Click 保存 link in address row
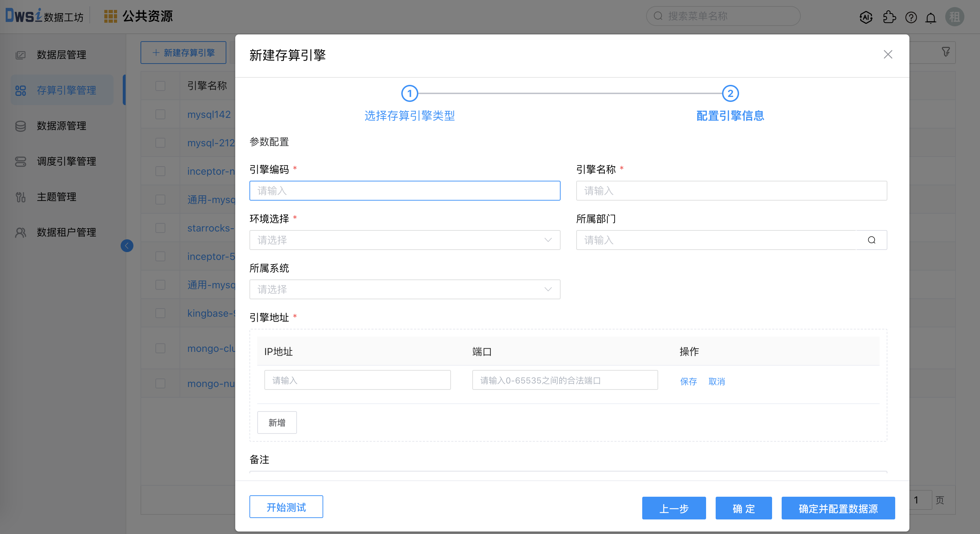The height and width of the screenshot is (534, 980). [688, 381]
